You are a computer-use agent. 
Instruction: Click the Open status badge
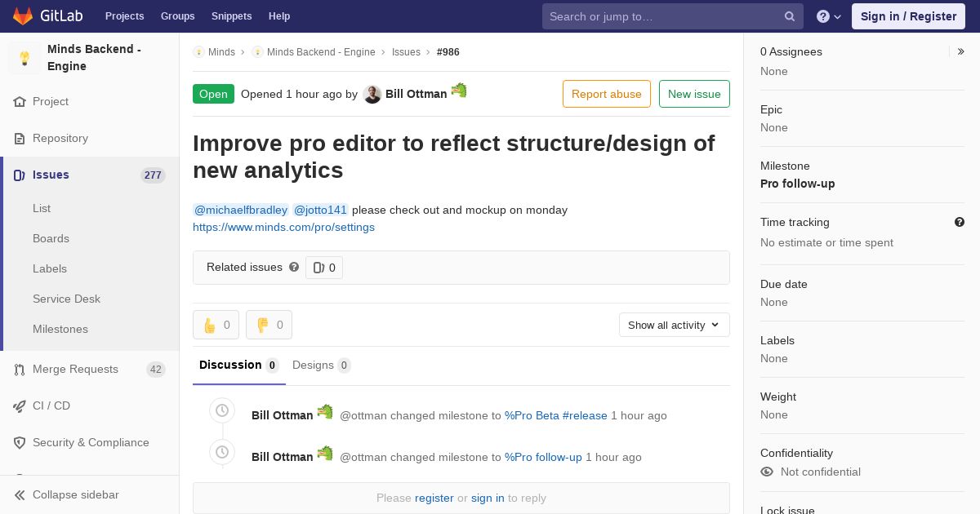tap(213, 95)
